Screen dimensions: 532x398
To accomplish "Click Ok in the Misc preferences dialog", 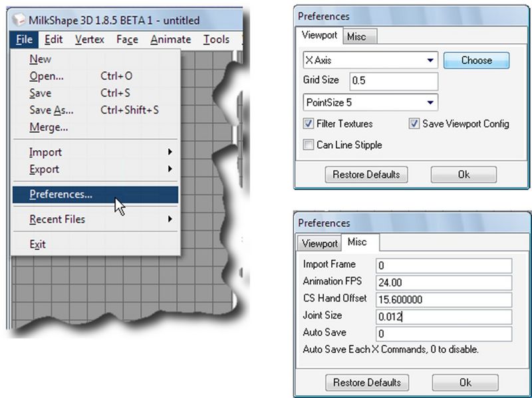I will pyautogui.click(x=465, y=383).
